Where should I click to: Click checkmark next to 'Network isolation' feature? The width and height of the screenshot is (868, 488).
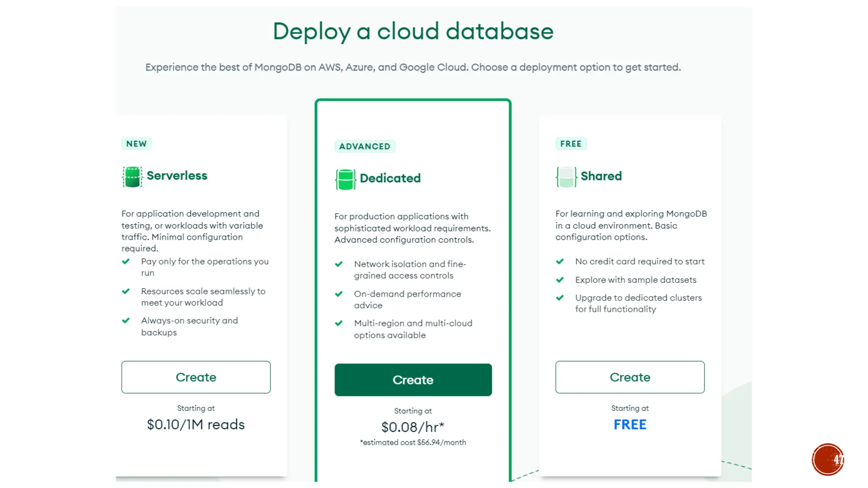[339, 264]
